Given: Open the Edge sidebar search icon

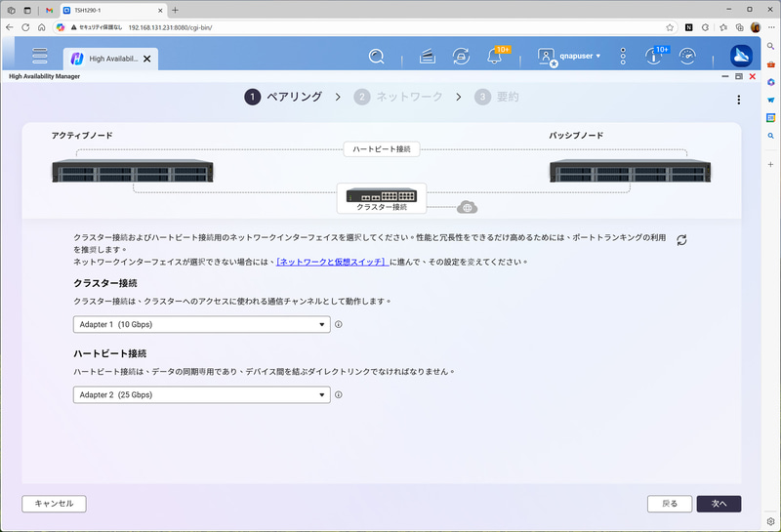Looking at the screenshot, I should tap(770, 46).
